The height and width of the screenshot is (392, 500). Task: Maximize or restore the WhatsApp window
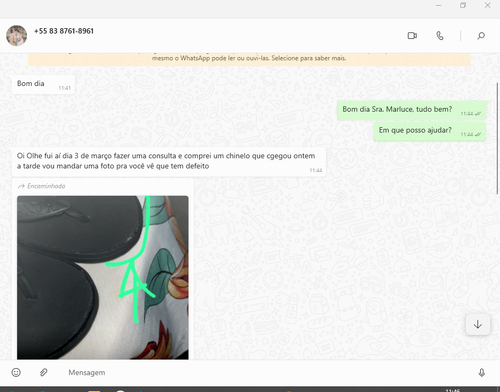click(463, 5)
